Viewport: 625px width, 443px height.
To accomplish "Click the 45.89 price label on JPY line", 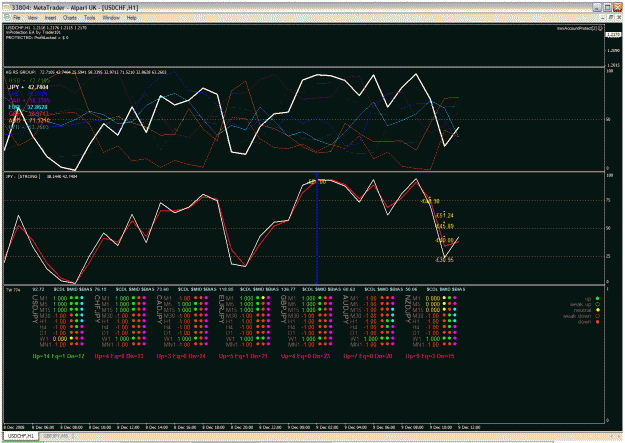I will point(444,226).
